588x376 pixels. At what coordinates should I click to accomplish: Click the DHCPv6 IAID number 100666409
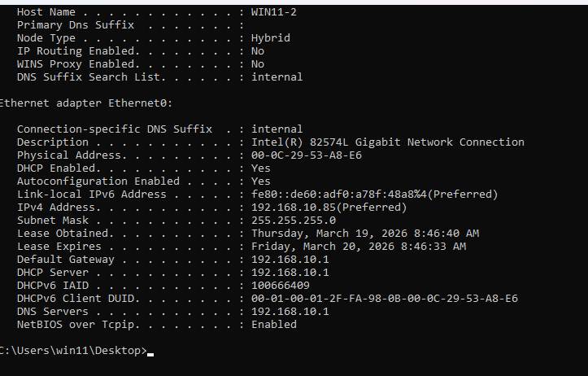pyautogui.click(x=280, y=286)
